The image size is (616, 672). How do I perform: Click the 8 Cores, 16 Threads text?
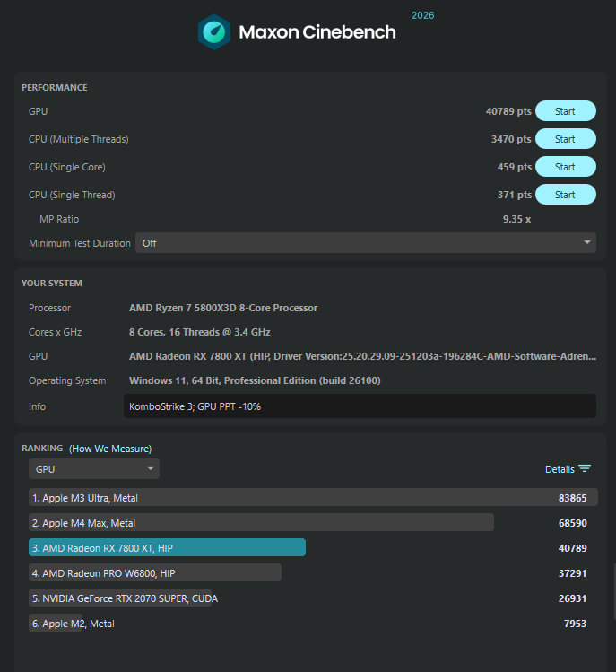click(x=200, y=332)
